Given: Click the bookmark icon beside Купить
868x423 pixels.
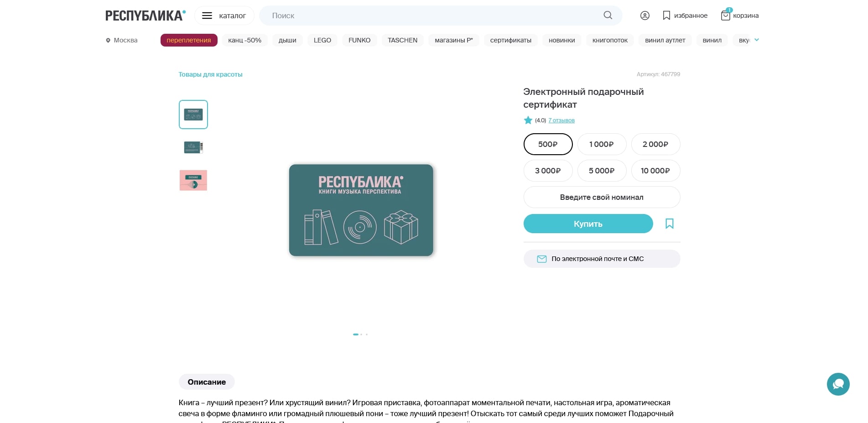Looking at the screenshot, I should point(669,224).
